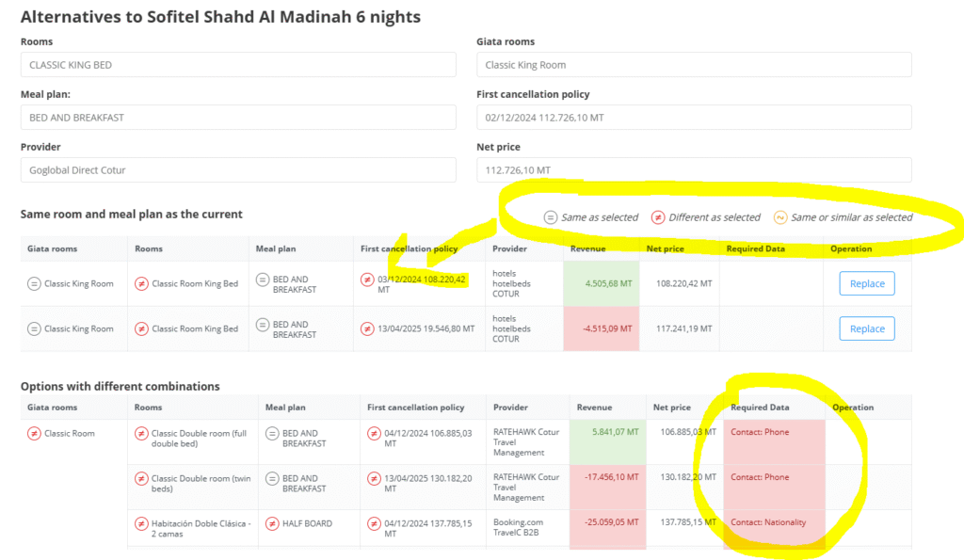Click the Rooms field showing CLASSIC KING BED
The height and width of the screenshot is (560, 964).
point(238,65)
